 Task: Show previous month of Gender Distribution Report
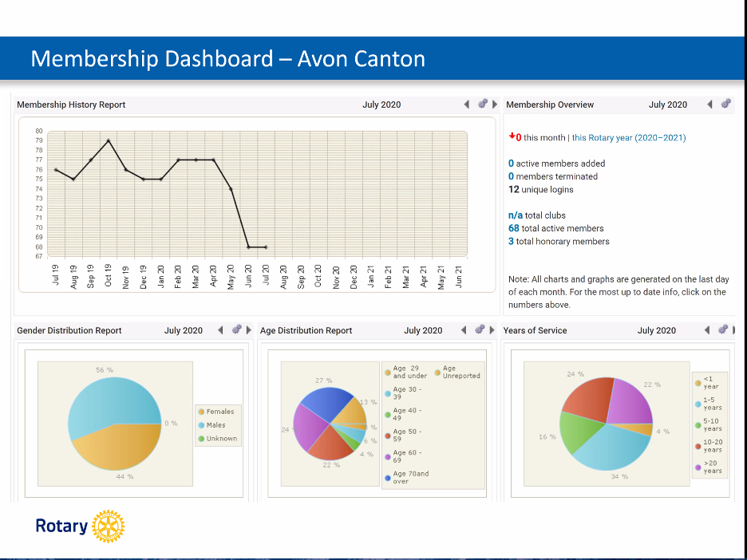(221, 330)
